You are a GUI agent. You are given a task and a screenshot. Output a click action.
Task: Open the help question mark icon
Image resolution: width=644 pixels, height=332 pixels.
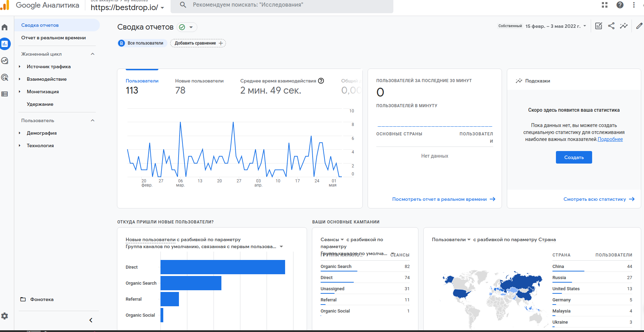(x=620, y=5)
